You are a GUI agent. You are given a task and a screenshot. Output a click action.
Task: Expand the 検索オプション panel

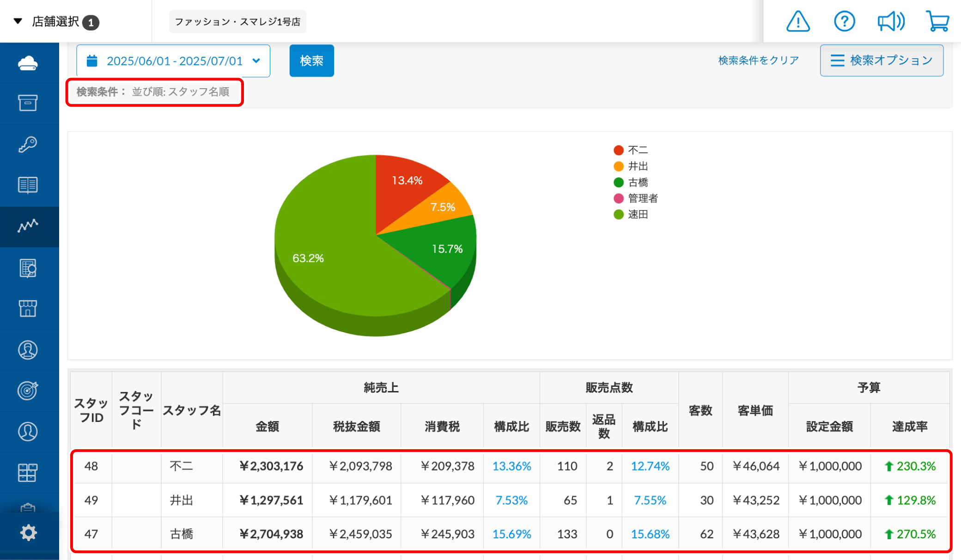(881, 60)
